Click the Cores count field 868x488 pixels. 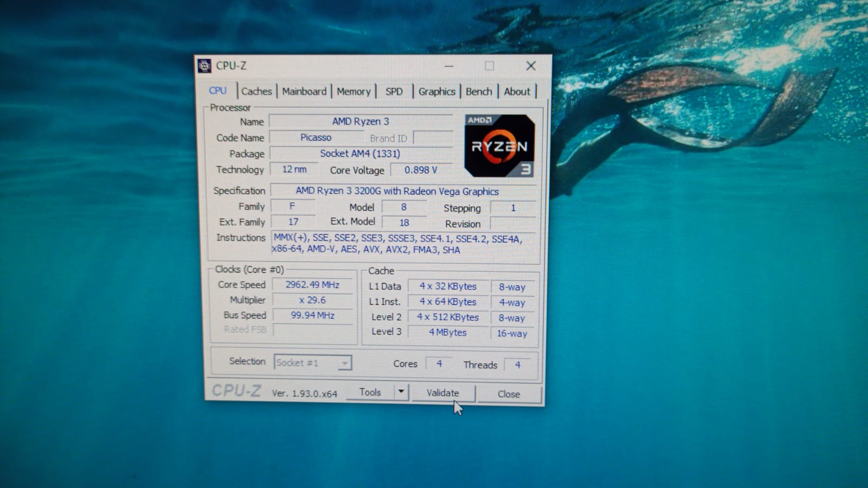(439, 363)
